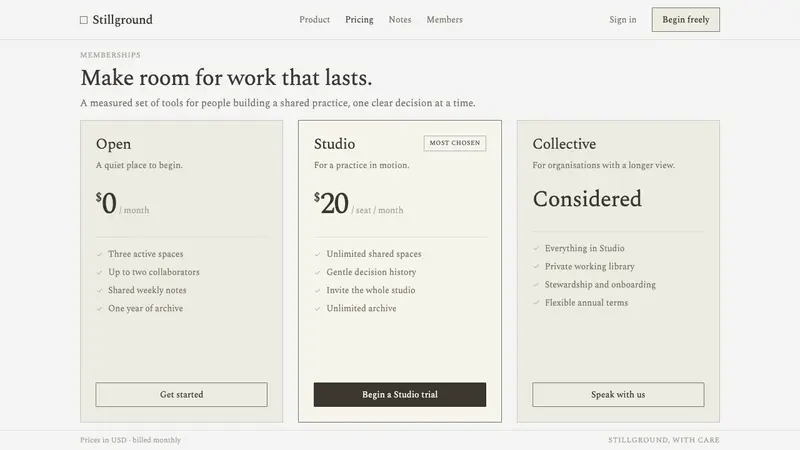Image resolution: width=800 pixels, height=450 pixels.
Task: Click the text 'Everything in Studio'
Action: pos(585,248)
